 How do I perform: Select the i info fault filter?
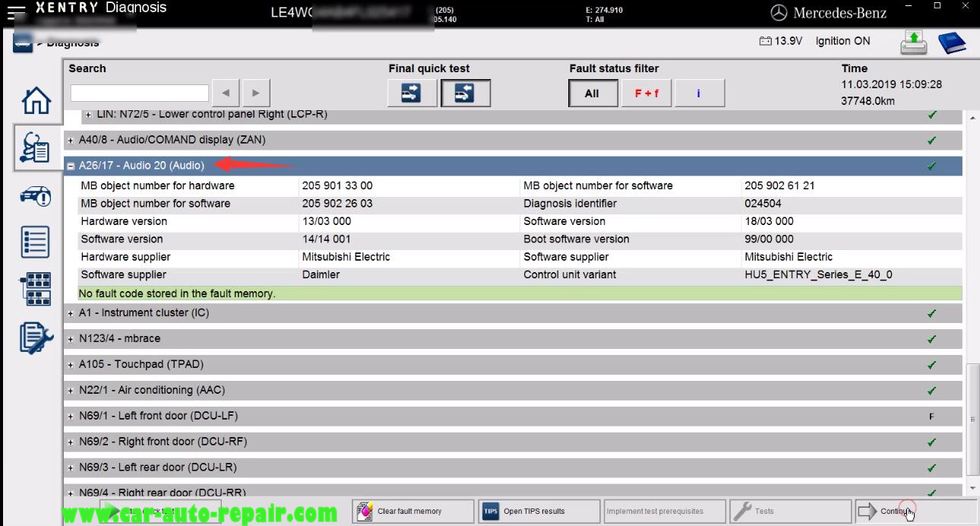coord(699,93)
